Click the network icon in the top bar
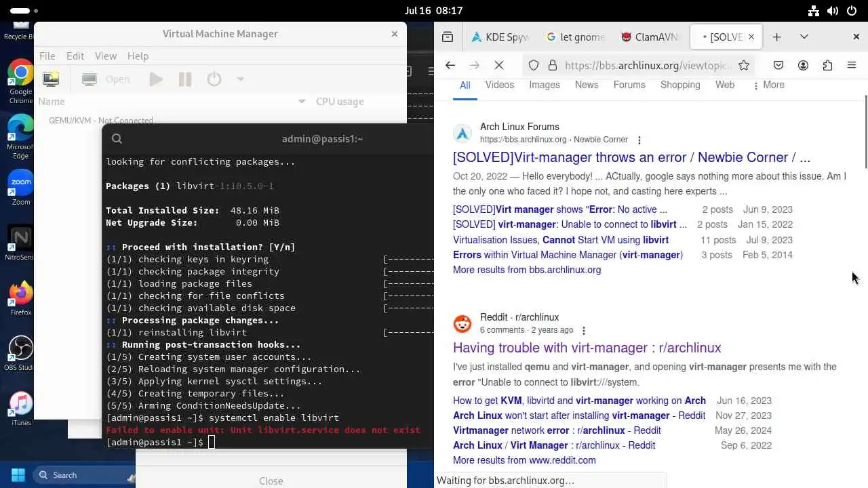 point(814,11)
